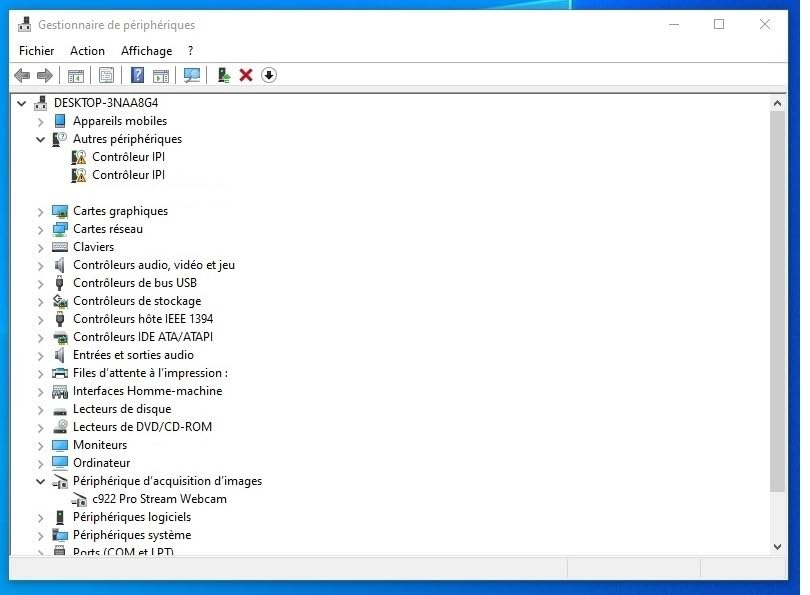Click the scrollbar up arrow
The width and height of the screenshot is (810, 595).
coord(777,103)
